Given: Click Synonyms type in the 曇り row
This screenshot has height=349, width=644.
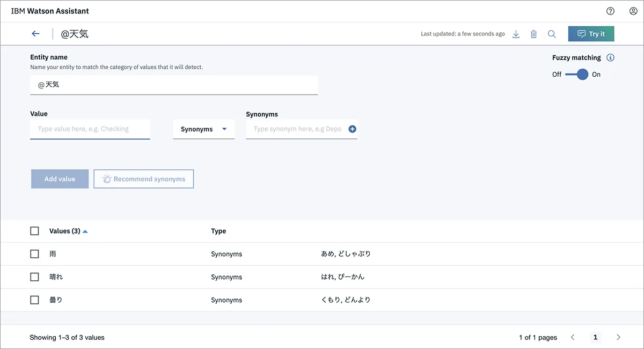Looking at the screenshot, I should click(226, 300).
